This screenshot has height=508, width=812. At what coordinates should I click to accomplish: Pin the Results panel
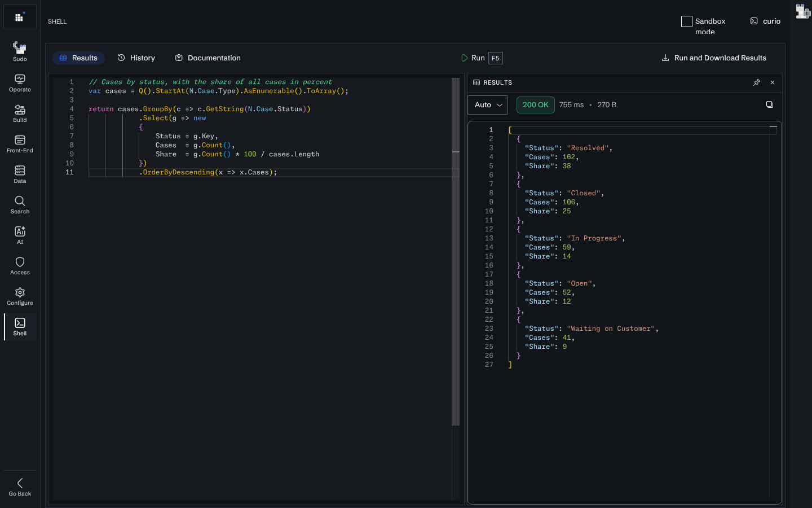pos(757,82)
